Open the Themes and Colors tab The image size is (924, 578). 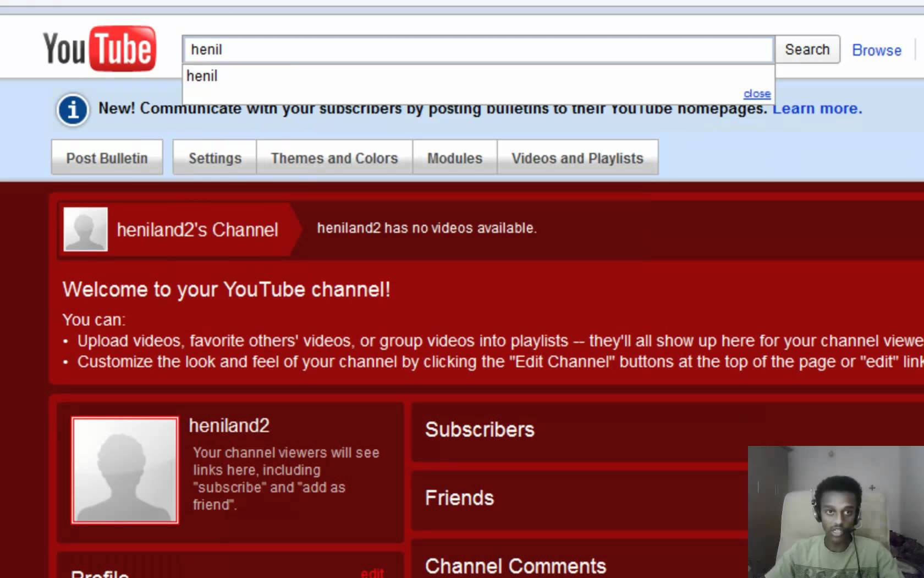pos(334,158)
